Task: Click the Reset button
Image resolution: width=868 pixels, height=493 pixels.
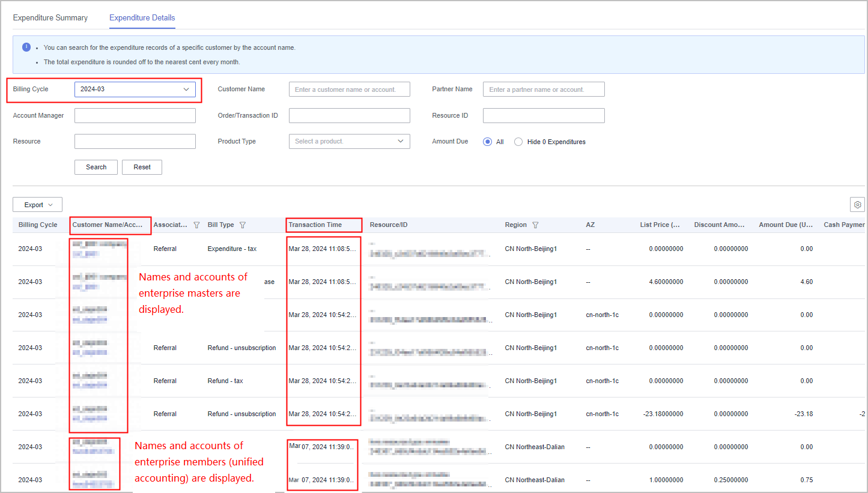Action: (142, 167)
